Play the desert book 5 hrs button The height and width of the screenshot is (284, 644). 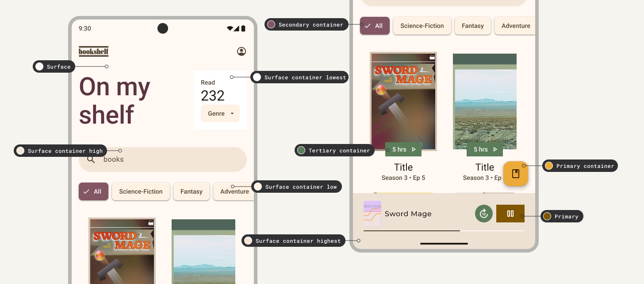coord(485,150)
